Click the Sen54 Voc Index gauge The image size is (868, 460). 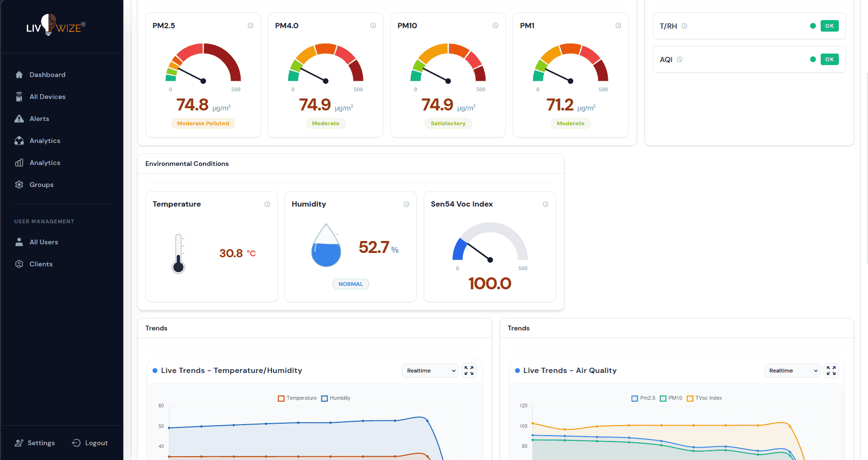click(490, 242)
